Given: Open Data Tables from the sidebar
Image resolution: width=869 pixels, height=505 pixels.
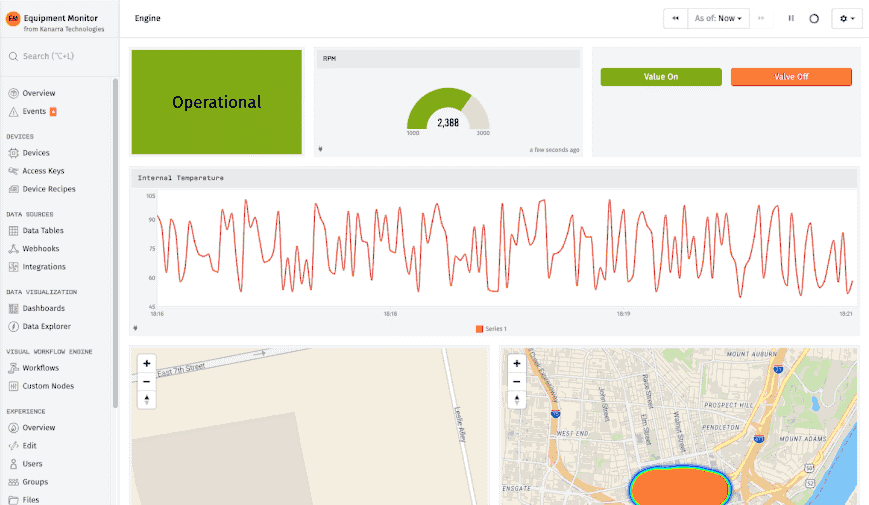Looking at the screenshot, I should (x=43, y=231).
